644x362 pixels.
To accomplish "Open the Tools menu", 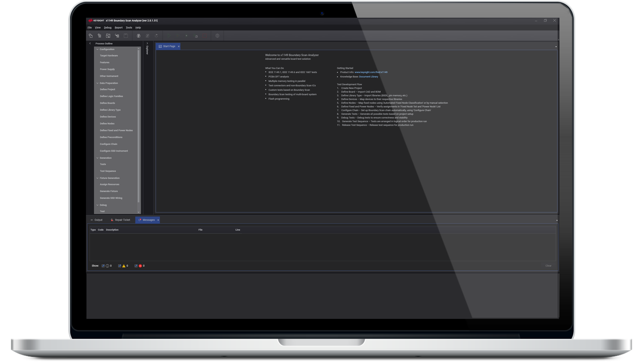I will 129,28.
